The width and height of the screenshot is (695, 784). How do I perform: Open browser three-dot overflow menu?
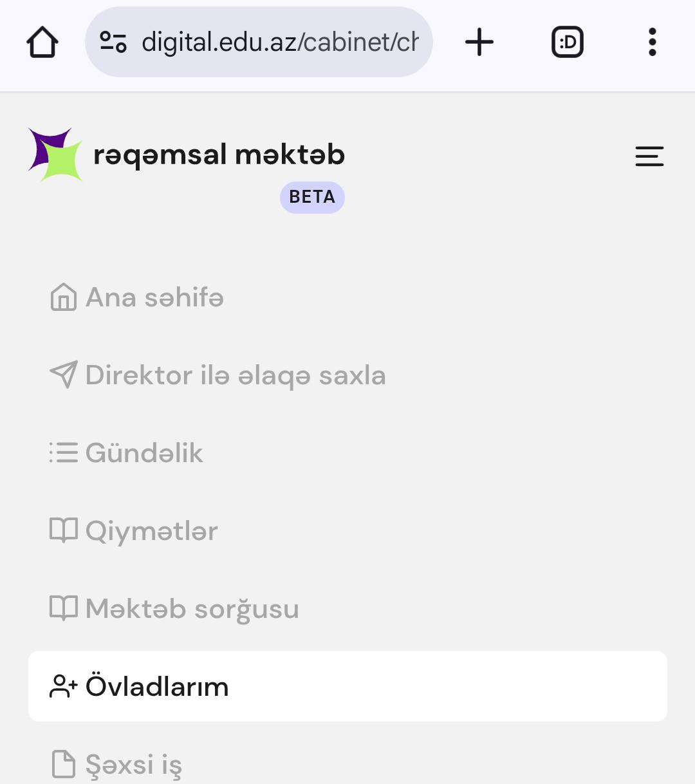tap(652, 42)
